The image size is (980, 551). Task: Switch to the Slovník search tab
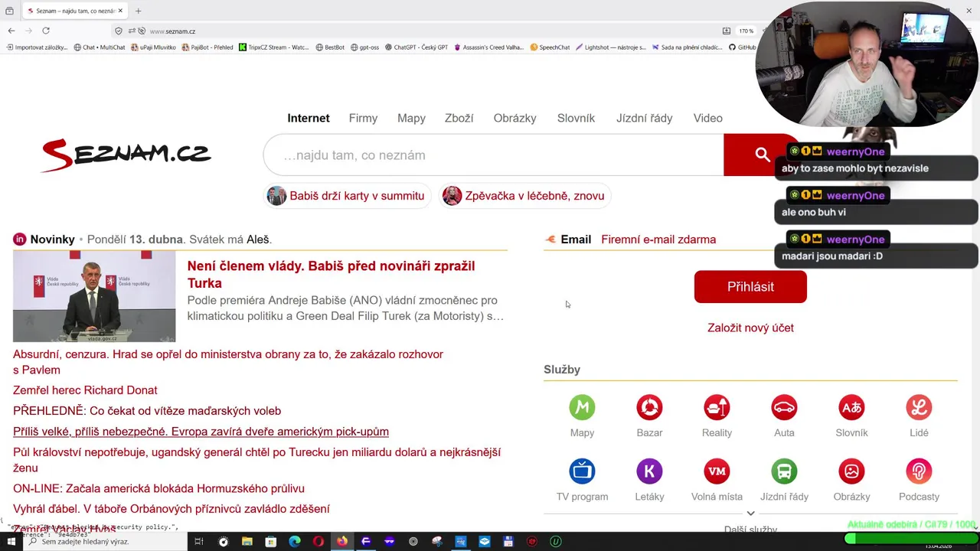pyautogui.click(x=576, y=118)
